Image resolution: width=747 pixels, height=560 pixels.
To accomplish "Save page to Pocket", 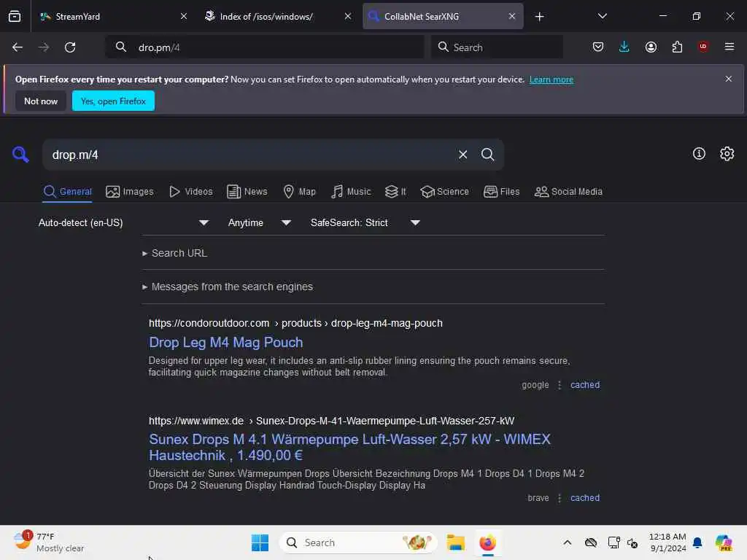I will 598,47.
